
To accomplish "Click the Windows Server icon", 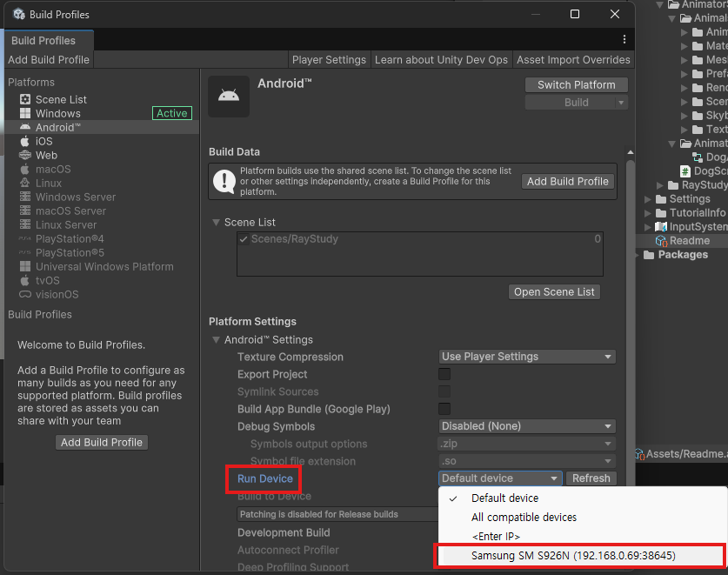I will pyautogui.click(x=25, y=197).
